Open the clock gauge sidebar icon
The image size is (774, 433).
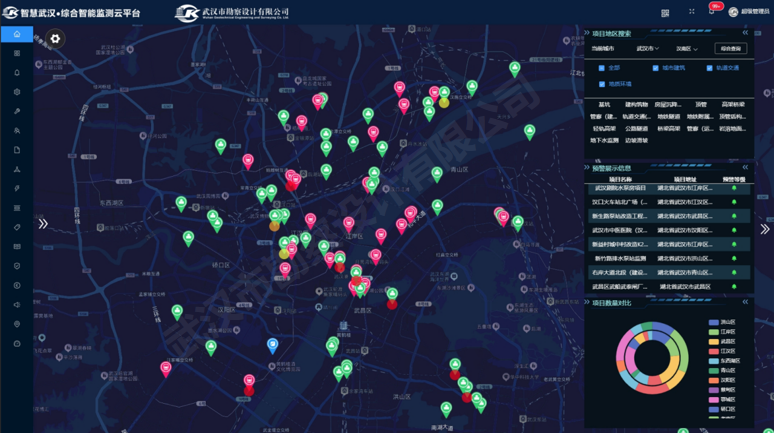(x=17, y=343)
